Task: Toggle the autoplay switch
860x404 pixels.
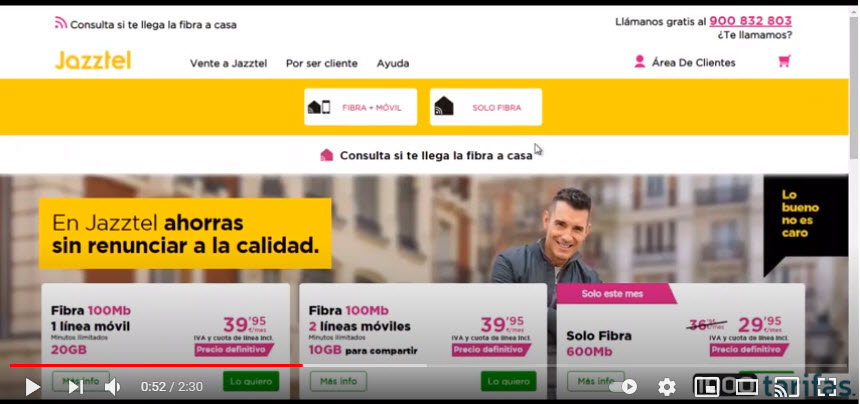Action: point(623,387)
